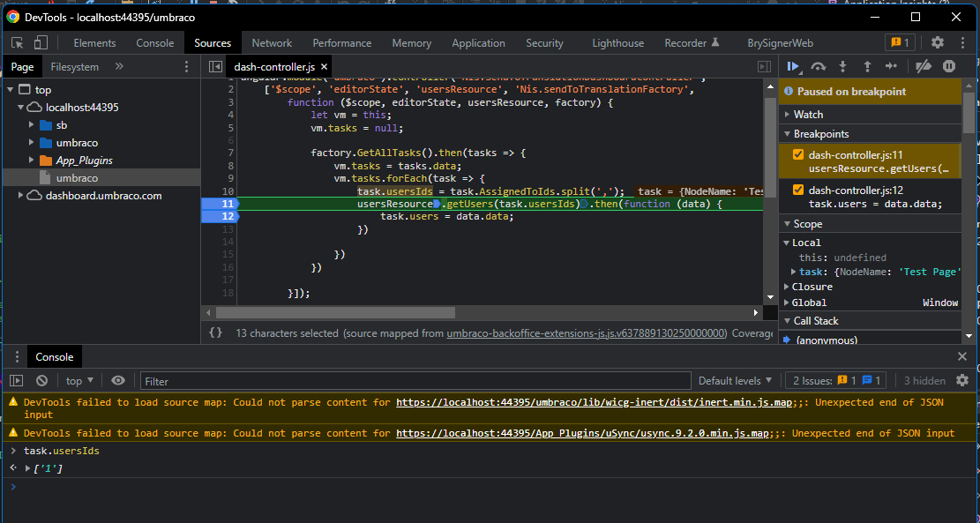Image resolution: width=980 pixels, height=523 pixels.
Task: Collapse the top frame tree node
Action: pyautogui.click(x=11, y=90)
